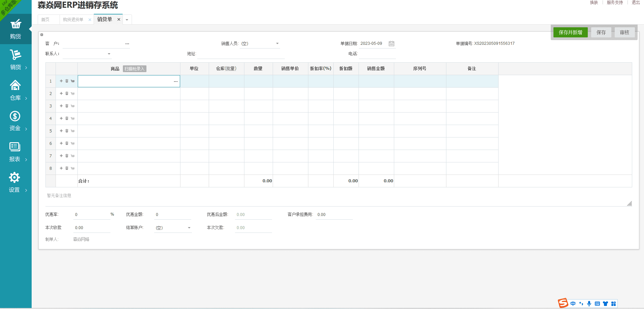The image size is (644, 309).
Task: Click the cart icon in row 4
Action: pyautogui.click(x=72, y=119)
